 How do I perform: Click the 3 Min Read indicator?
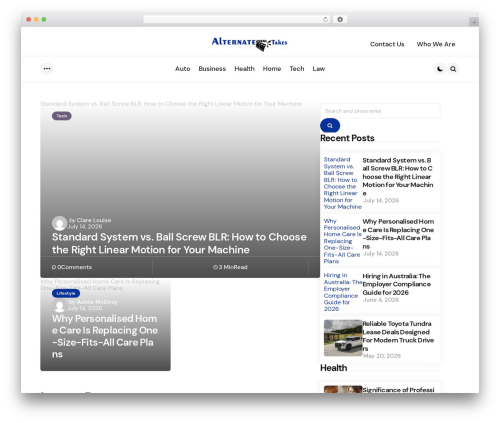pos(230,267)
